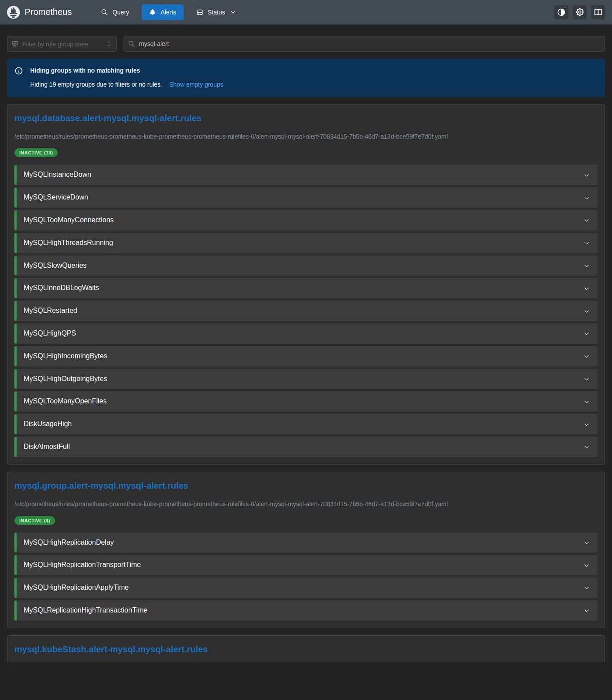The image size is (612, 700).
Task: Click the Prometheus title text
Action: [48, 12]
